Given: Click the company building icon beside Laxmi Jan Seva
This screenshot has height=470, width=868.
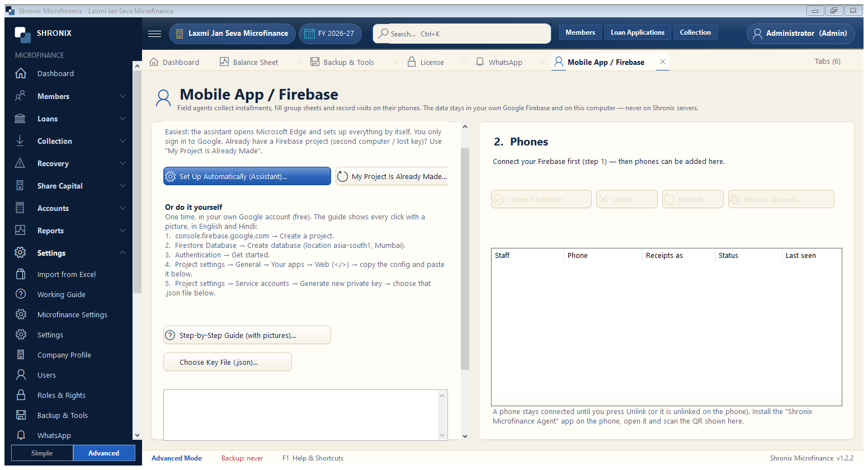Looking at the screenshot, I should 180,34.
